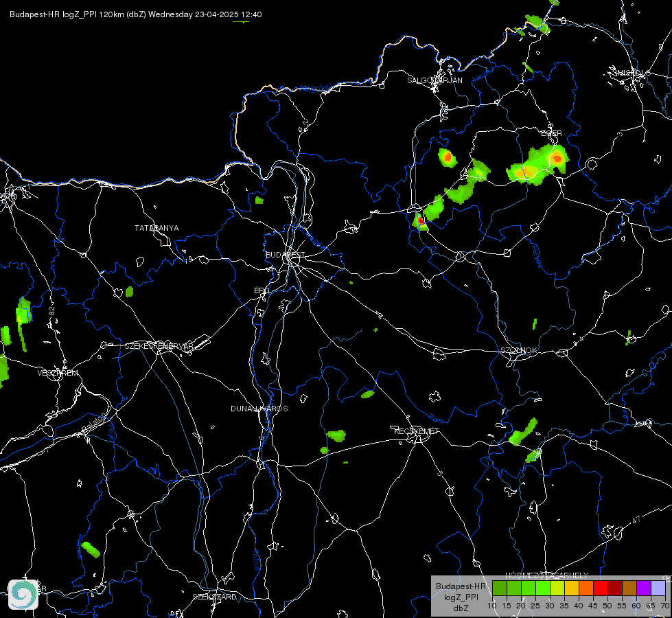
Task: Click the 10-15 dBZ dark green legend swatch
Action: (x=500, y=588)
